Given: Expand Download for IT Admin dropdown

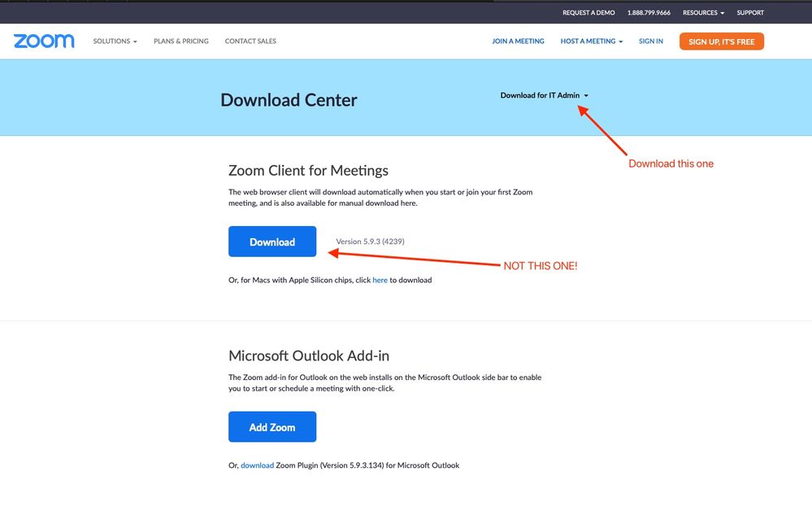Looking at the screenshot, I should point(545,95).
